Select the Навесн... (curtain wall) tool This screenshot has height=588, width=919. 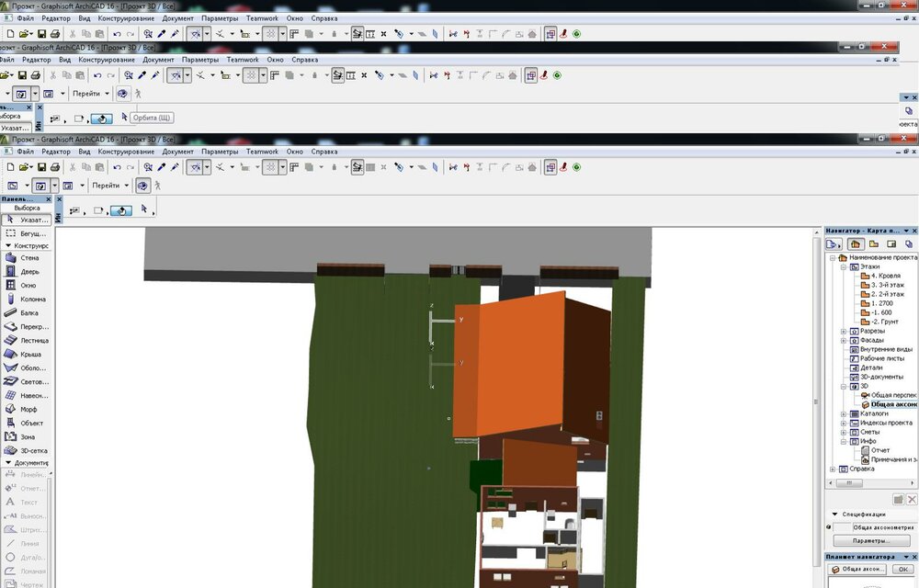(26, 395)
